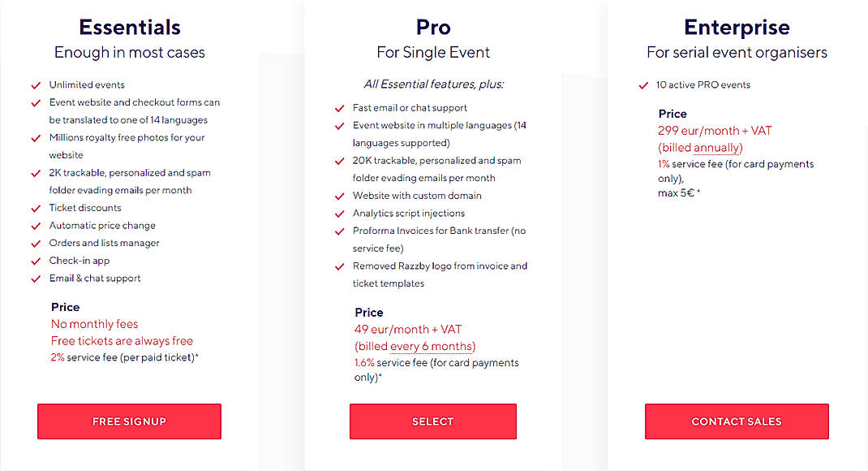Select the Essentials plan heading

(129, 27)
